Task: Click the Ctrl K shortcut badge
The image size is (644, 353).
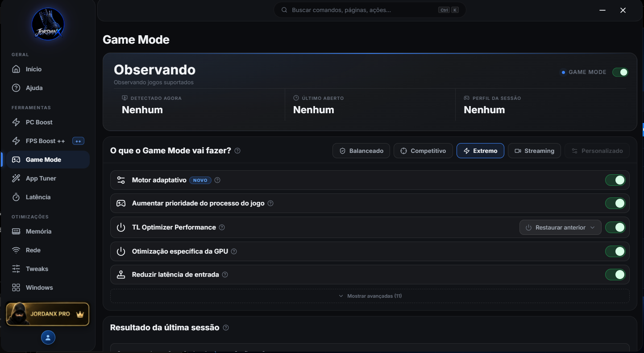Action: click(x=449, y=10)
